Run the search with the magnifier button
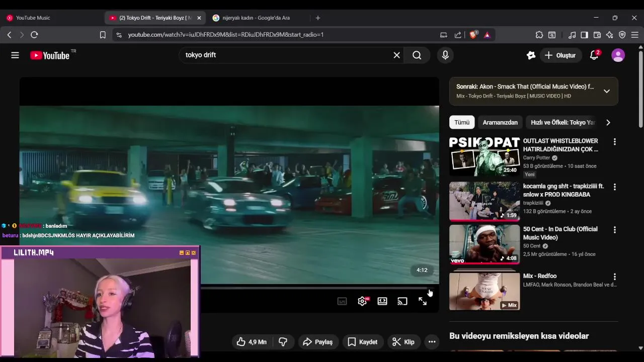The width and height of the screenshot is (644, 362). (417, 55)
